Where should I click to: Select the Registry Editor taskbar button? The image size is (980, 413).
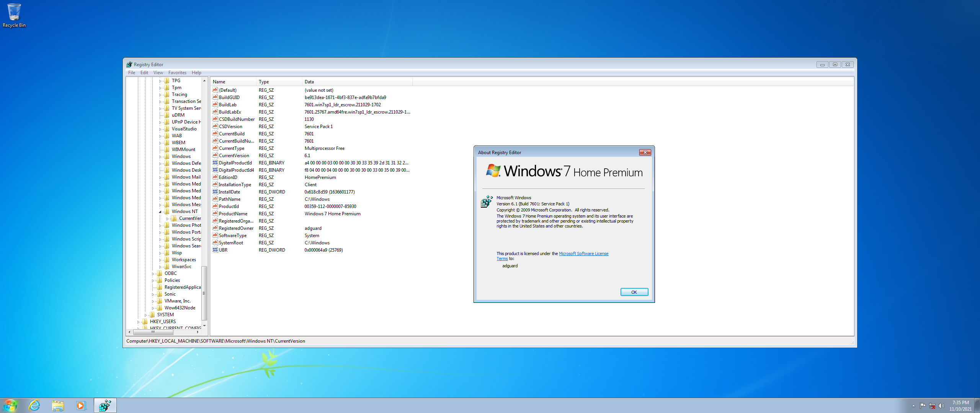click(x=105, y=405)
